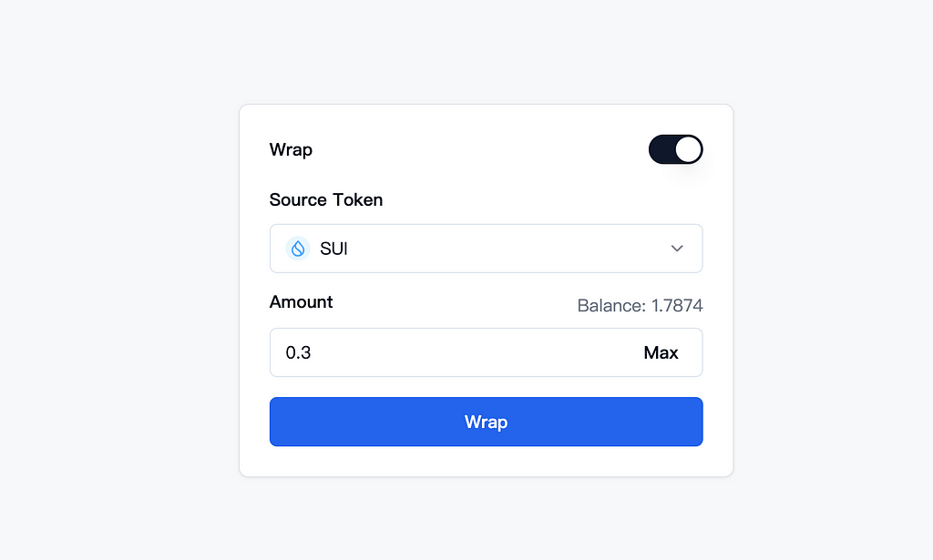
Task: Click the Max button in Amount field
Action: (x=661, y=352)
